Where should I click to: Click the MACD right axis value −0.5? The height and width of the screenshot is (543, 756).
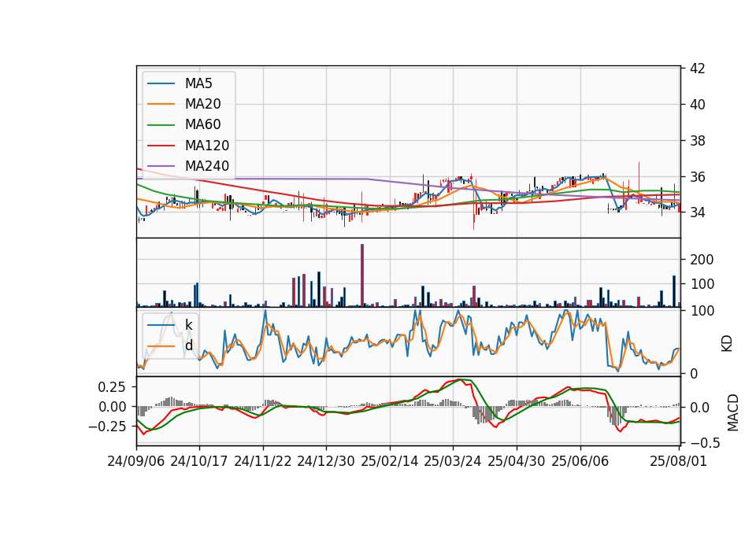point(705,442)
